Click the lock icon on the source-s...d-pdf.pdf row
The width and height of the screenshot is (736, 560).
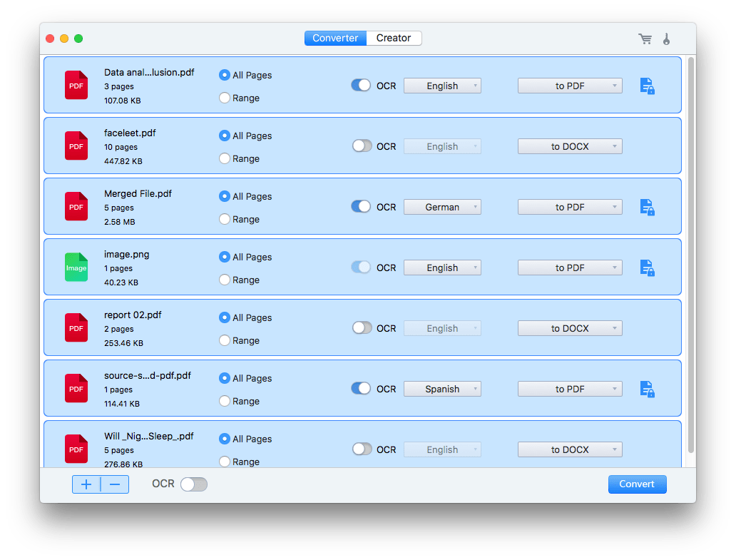pyautogui.click(x=647, y=389)
